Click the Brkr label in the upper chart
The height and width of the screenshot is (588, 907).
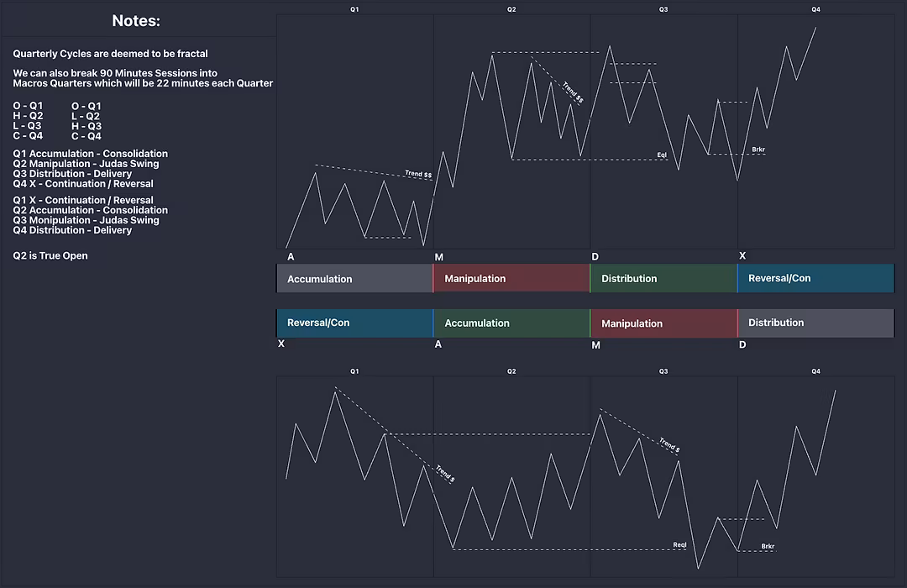tap(758, 150)
